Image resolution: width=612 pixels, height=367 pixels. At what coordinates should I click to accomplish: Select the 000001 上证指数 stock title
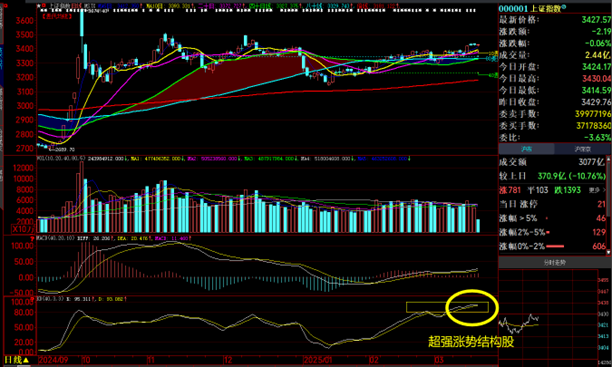(x=530, y=9)
